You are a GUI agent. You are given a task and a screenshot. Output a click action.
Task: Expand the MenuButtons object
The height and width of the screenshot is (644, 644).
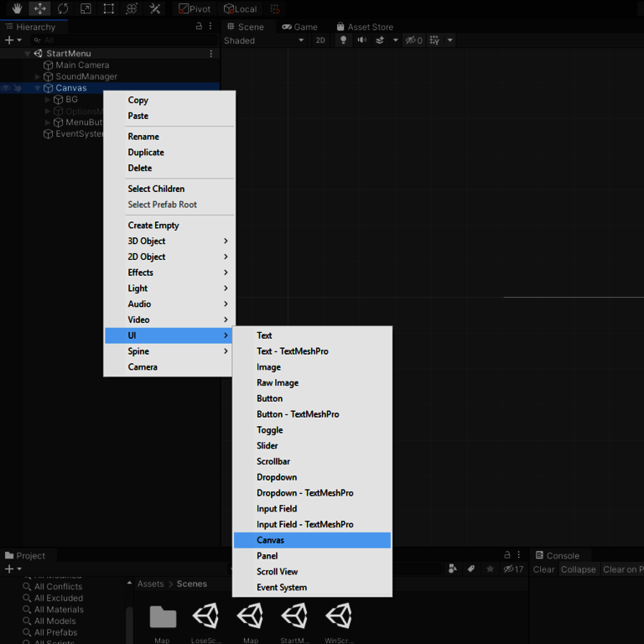[x=48, y=122]
